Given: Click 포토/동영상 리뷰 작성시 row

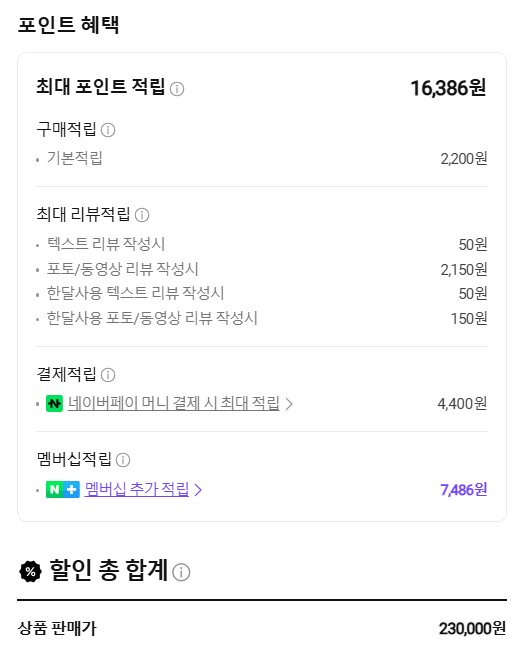Looking at the screenshot, I should (262, 269).
